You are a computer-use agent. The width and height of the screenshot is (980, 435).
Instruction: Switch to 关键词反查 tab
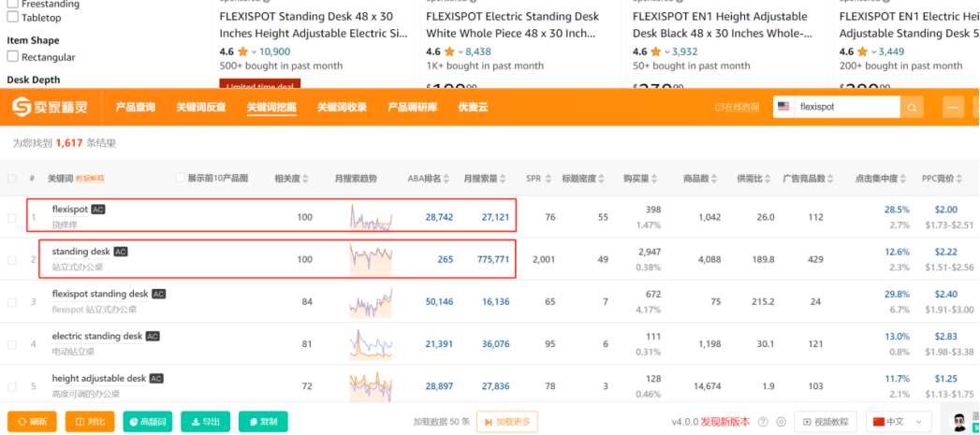pyautogui.click(x=200, y=108)
